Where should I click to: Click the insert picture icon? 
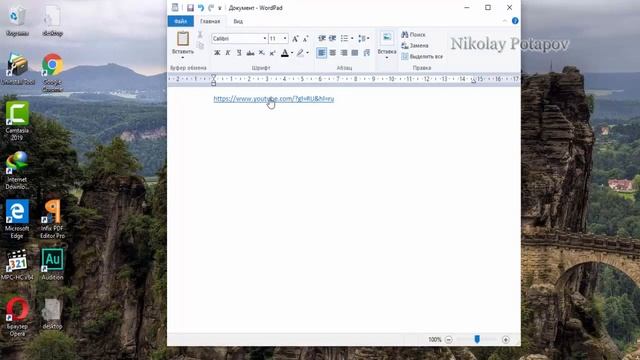(x=387, y=38)
